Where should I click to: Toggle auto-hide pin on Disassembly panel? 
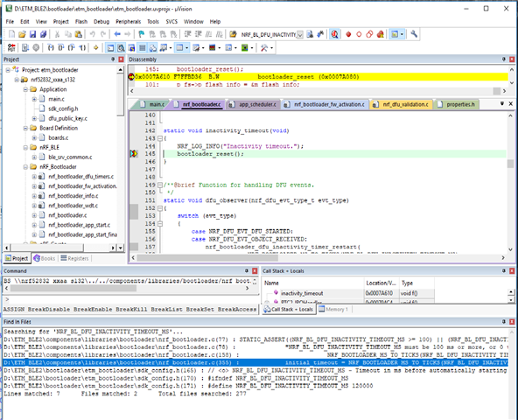[x=504, y=59]
